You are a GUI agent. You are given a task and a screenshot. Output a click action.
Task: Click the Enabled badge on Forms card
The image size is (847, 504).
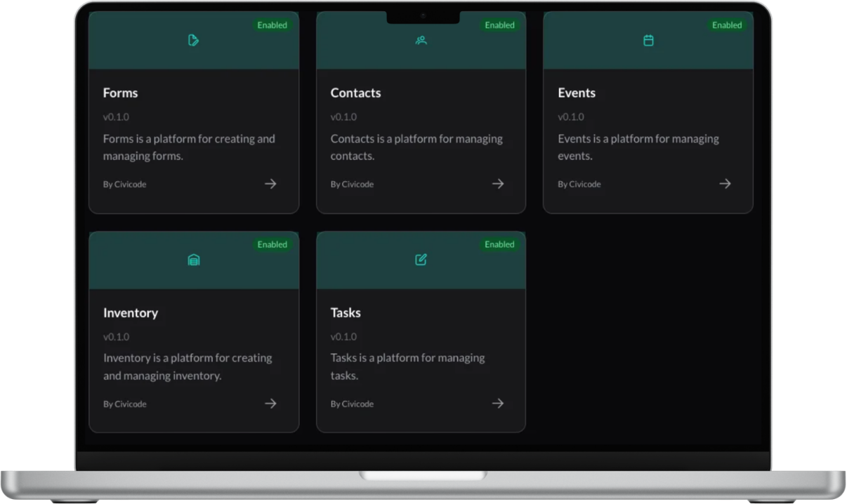point(273,25)
